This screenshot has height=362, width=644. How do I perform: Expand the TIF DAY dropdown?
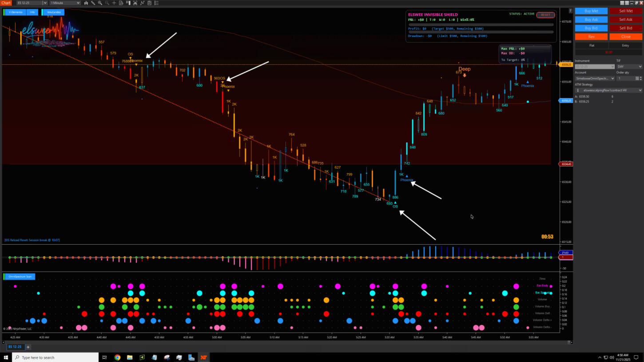tap(629, 67)
